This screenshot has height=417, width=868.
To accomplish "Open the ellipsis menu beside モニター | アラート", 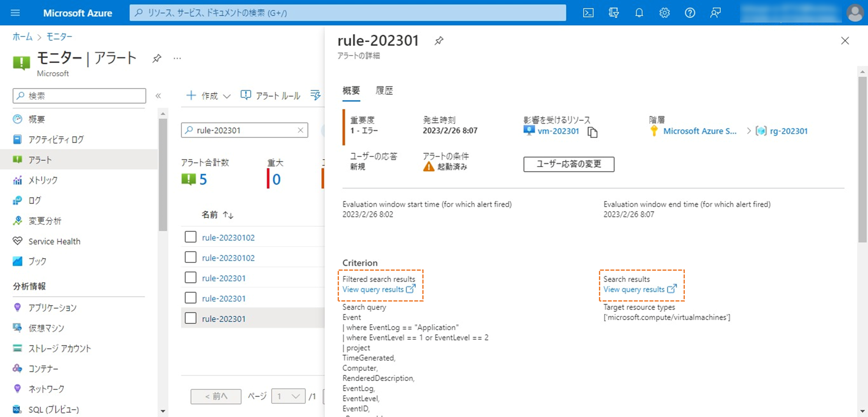I will tap(177, 58).
